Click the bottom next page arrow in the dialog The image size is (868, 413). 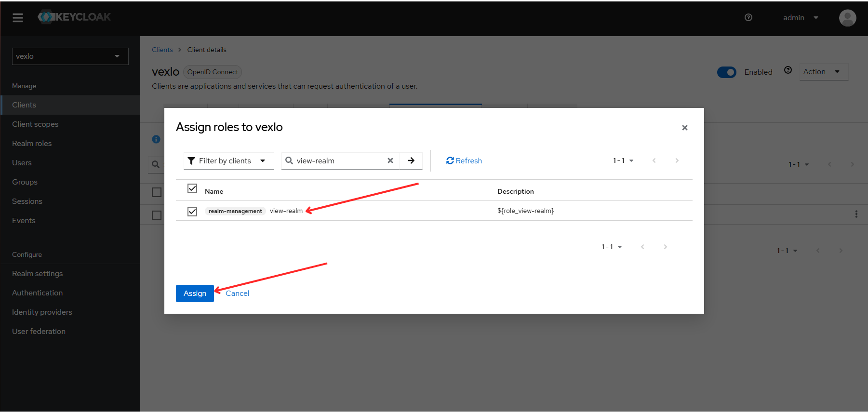click(665, 247)
